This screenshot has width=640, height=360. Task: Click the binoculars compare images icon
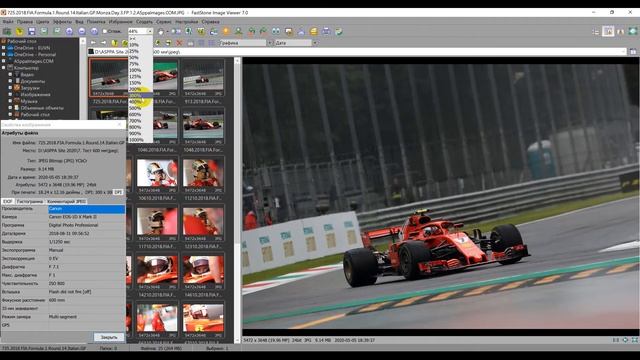click(276, 31)
